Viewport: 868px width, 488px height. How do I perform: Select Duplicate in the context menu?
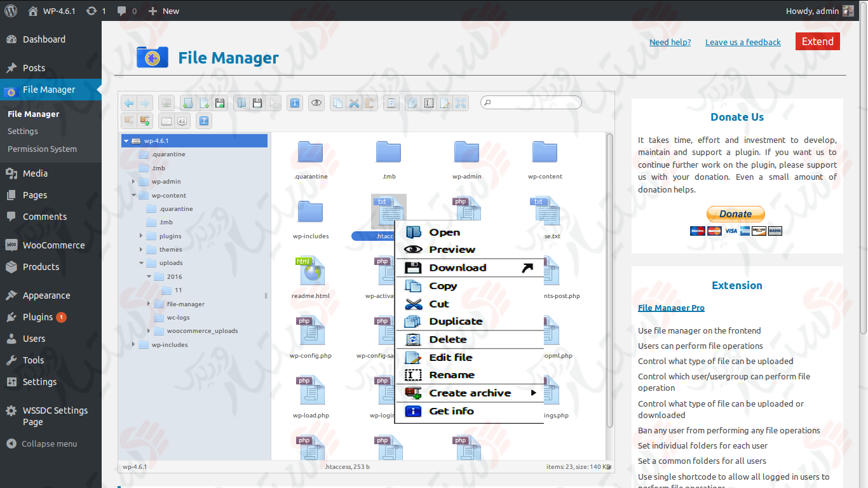453,321
